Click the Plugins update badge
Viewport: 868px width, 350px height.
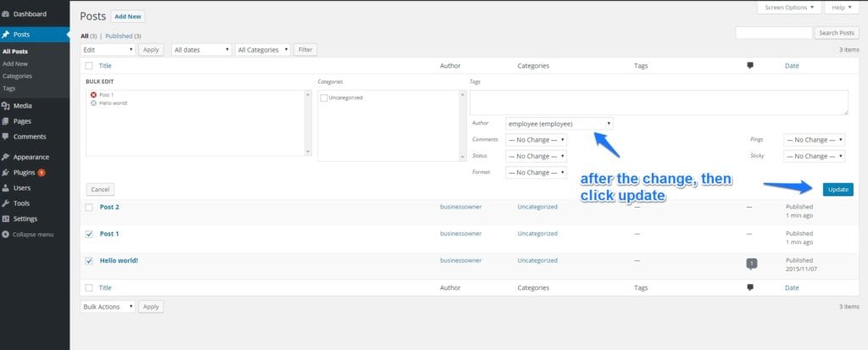(42, 173)
